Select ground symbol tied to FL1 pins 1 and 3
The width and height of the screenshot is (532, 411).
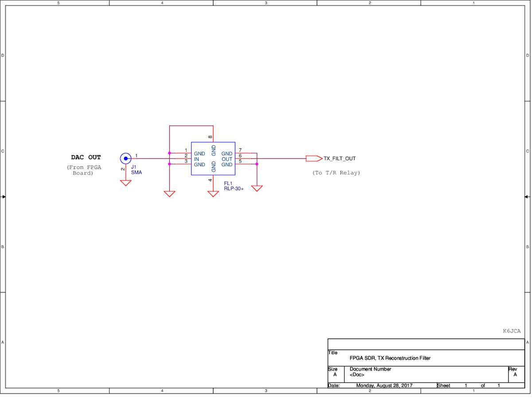point(169,194)
